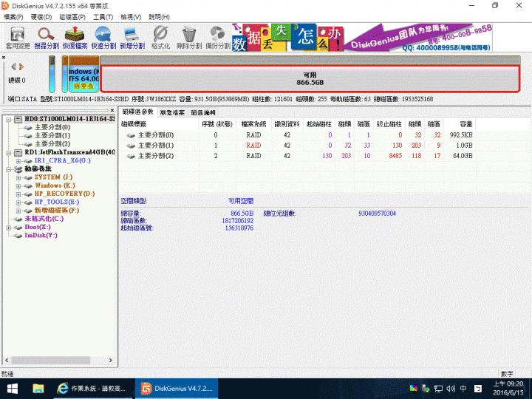The image size is (532, 399).
Task: Open the 檢視(V) menu
Action: [131, 17]
